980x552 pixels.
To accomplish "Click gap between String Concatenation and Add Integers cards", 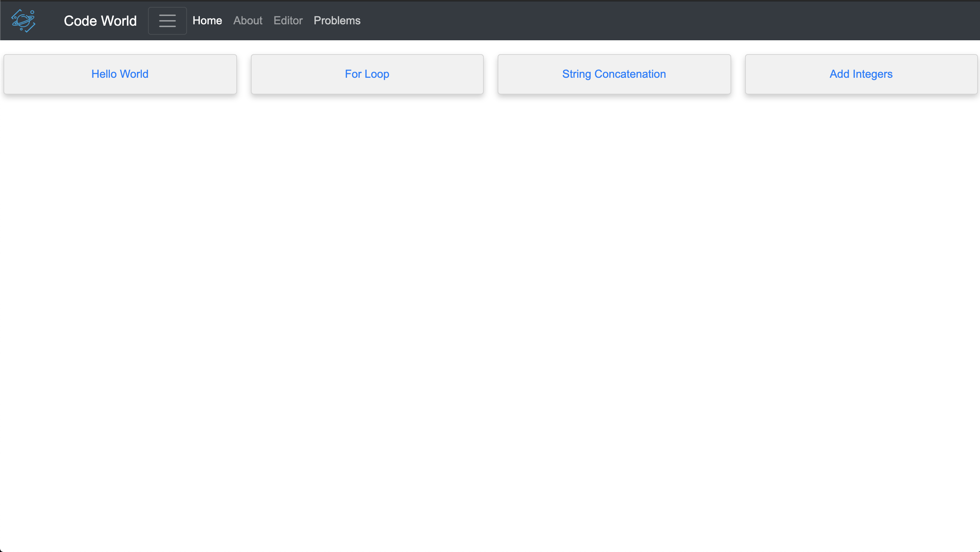I will click(738, 74).
